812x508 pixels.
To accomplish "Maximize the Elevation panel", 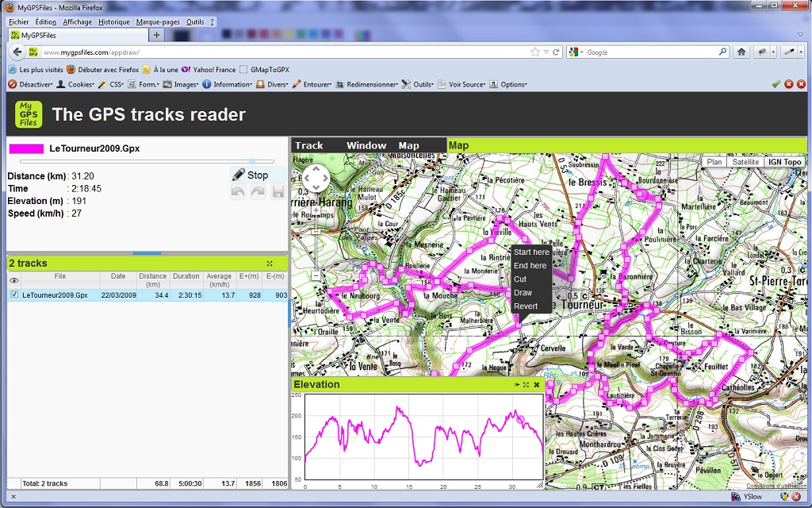I will pyautogui.click(x=527, y=385).
